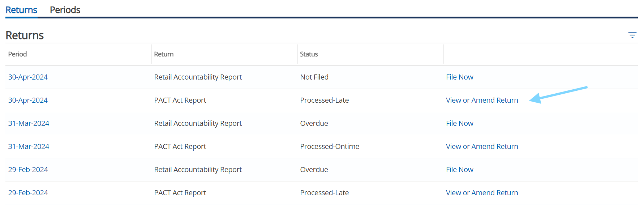Open 29-Feb-2024 period link for Retail Accountability Report
Image resolution: width=644 pixels, height=205 pixels.
point(28,170)
